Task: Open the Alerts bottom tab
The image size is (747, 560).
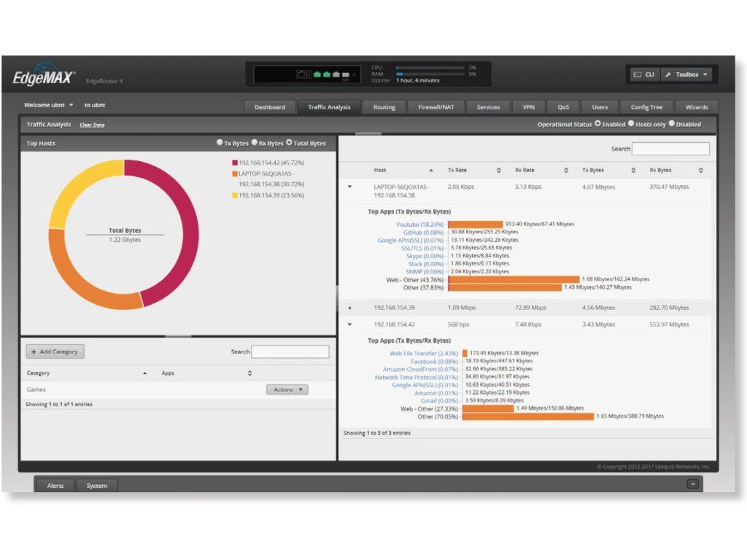Action: (55, 486)
